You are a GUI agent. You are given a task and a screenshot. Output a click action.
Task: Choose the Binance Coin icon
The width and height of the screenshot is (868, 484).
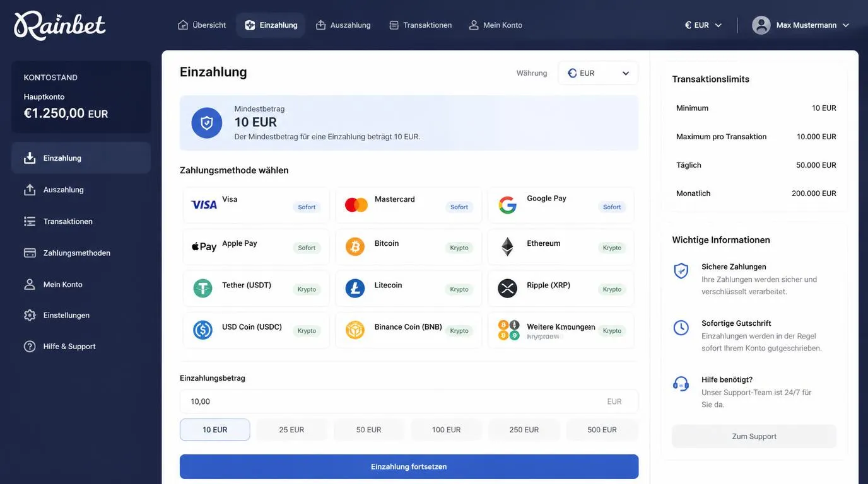click(355, 330)
